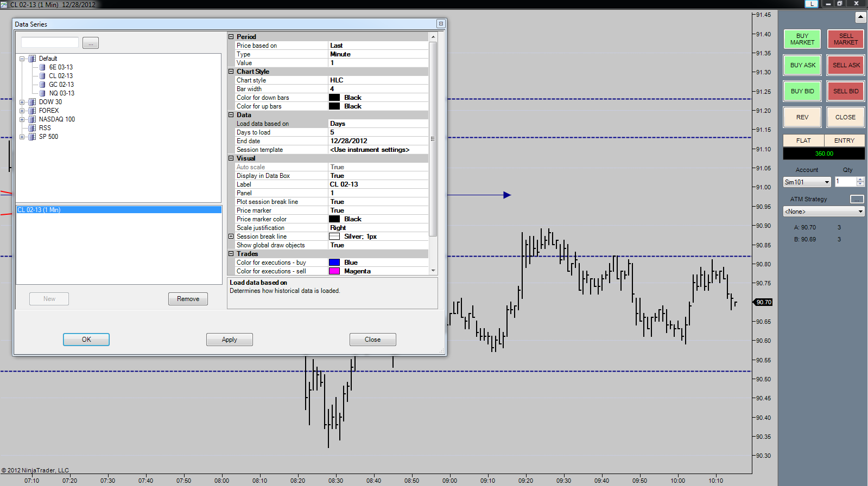Collapse the Visual property section

[231, 158]
